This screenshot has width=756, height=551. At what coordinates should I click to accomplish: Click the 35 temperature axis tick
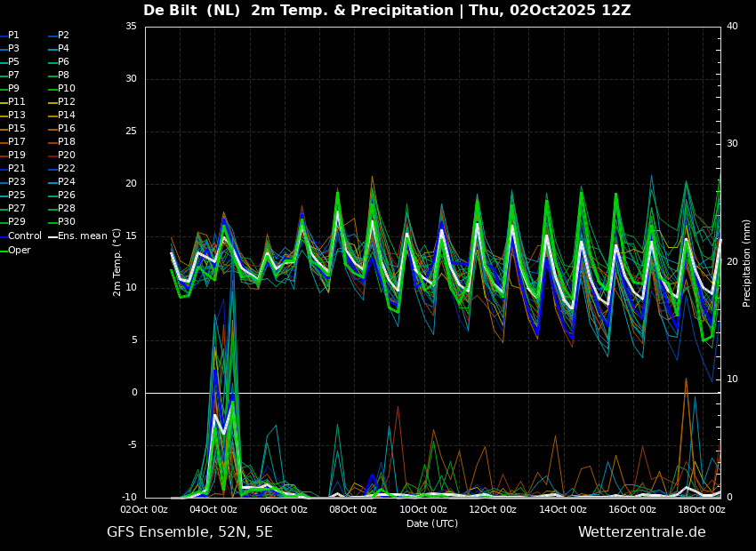click(x=131, y=27)
